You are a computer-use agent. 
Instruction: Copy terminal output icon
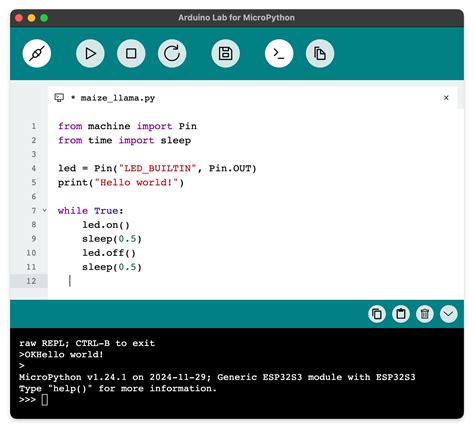[x=377, y=314]
